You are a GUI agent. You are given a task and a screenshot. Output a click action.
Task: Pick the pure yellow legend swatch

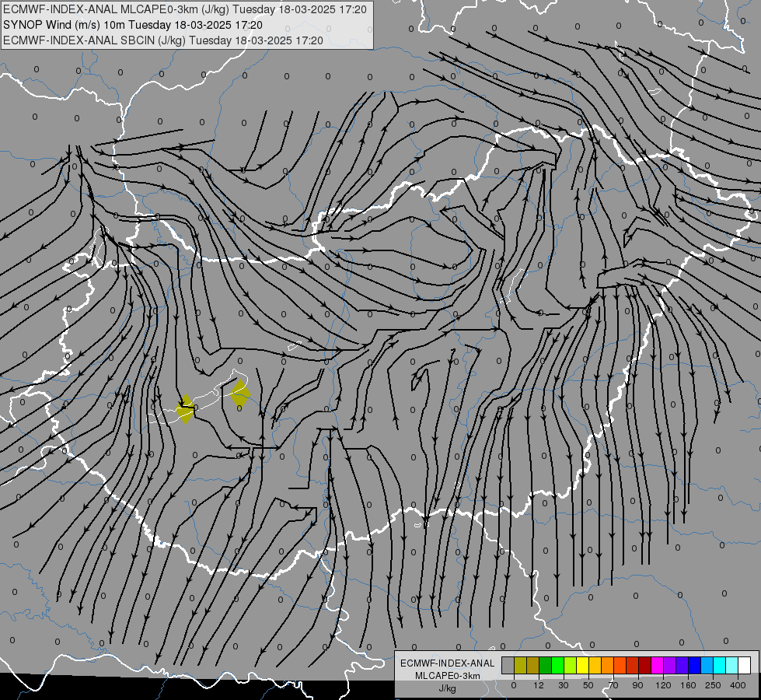(x=583, y=666)
